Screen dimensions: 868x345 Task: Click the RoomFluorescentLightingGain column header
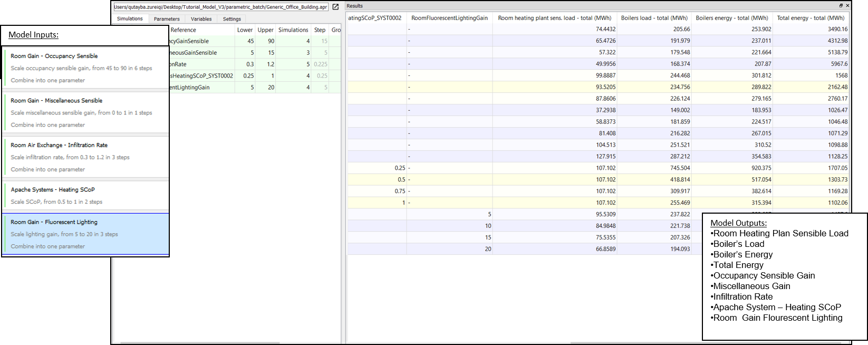[449, 18]
